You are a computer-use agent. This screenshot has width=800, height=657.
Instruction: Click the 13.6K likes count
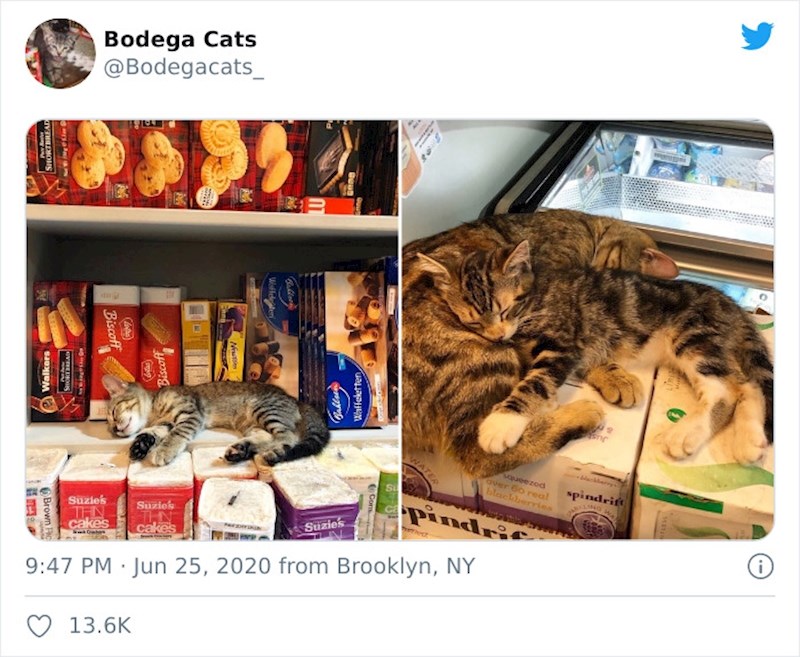pos(100,626)
